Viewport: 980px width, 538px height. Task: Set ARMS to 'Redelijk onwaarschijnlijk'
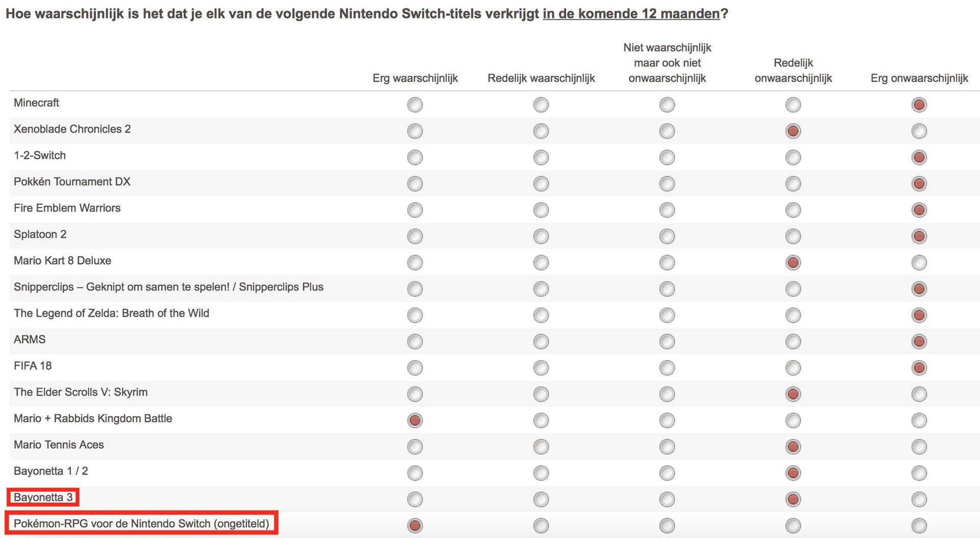pyautogui.click(x=793, y=342)
